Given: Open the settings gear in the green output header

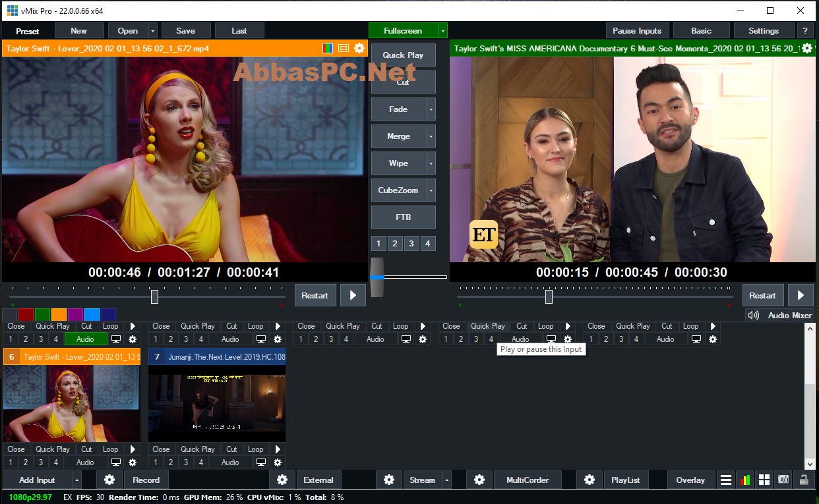Looking at the screenshot, I should [x=807, y=48].
